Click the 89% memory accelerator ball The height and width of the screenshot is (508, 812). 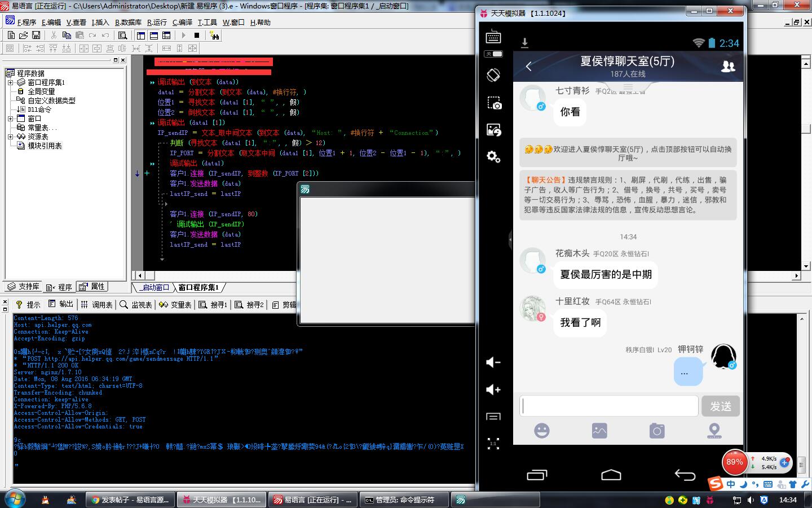(x=734, y=462)
